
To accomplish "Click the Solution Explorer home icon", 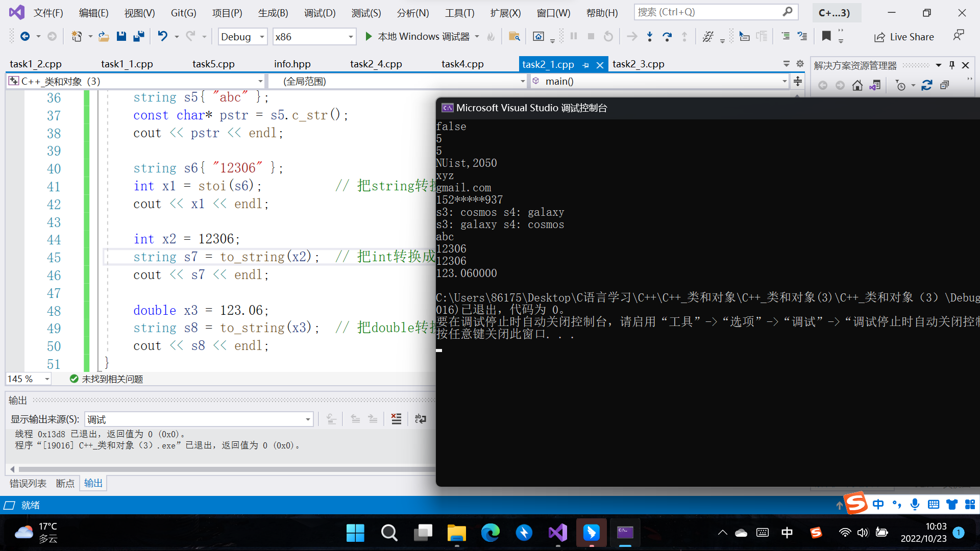I will 857,85.
